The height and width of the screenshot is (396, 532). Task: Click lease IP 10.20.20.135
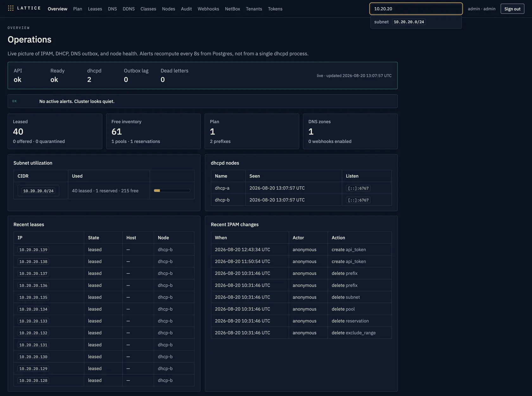[33, 297]
